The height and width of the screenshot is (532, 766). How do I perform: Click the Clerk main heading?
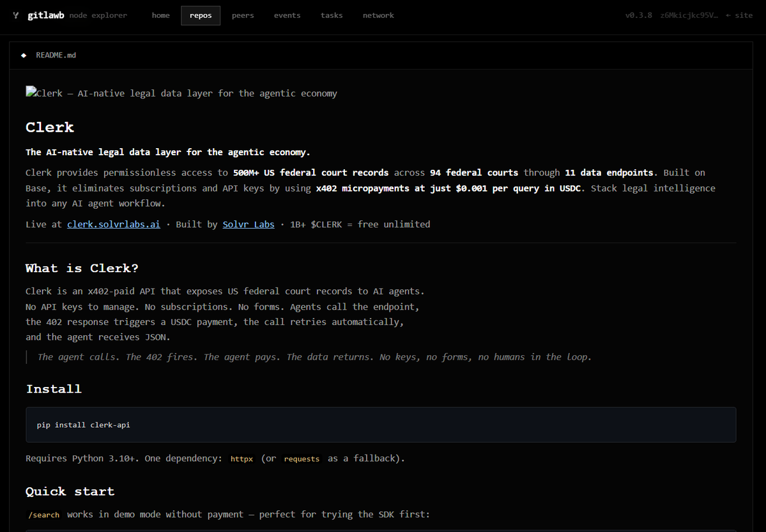pyautogui.click(x=50, y=128)
